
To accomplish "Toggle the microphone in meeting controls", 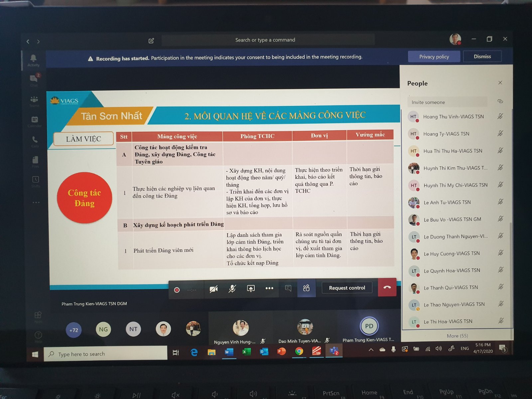I will click(232, 289).
